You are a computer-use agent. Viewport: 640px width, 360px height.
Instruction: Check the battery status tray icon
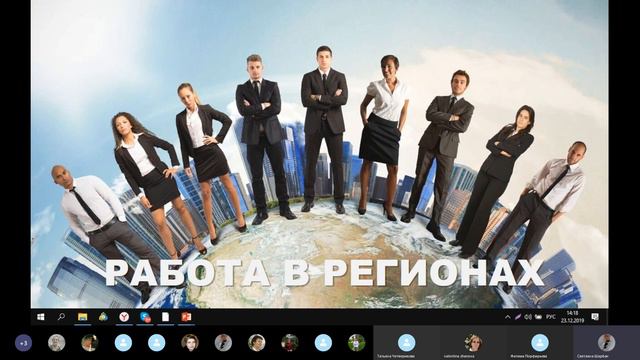pos(538,317)
